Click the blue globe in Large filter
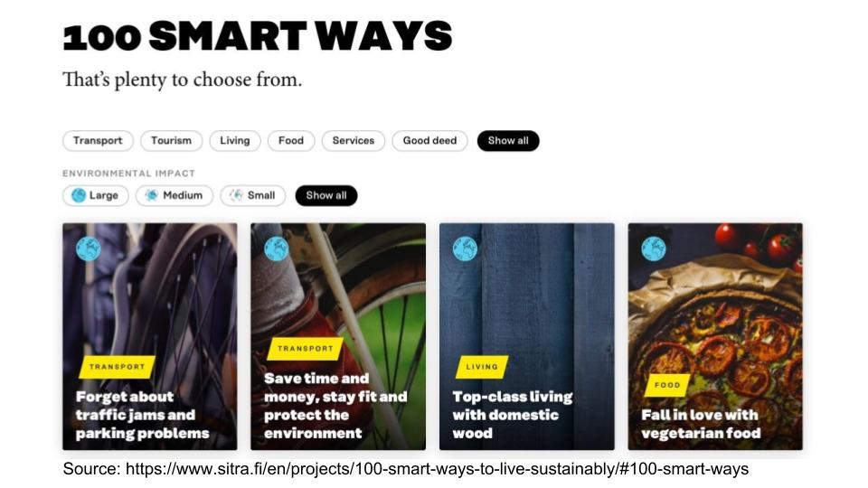 79,195
